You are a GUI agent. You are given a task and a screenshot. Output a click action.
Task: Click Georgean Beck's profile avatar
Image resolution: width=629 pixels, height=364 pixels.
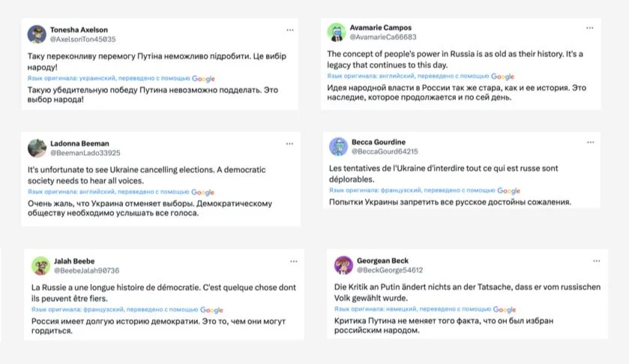coord(343,265)
